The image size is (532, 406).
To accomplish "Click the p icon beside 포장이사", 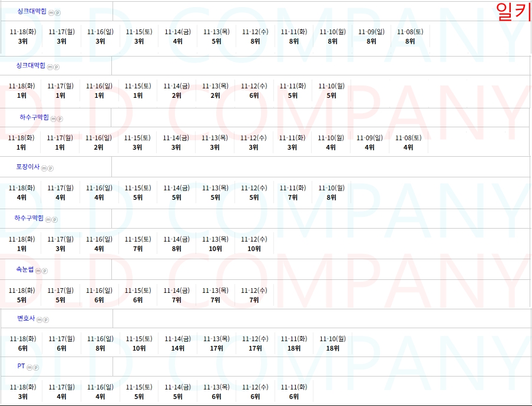I will pos(51,169).
